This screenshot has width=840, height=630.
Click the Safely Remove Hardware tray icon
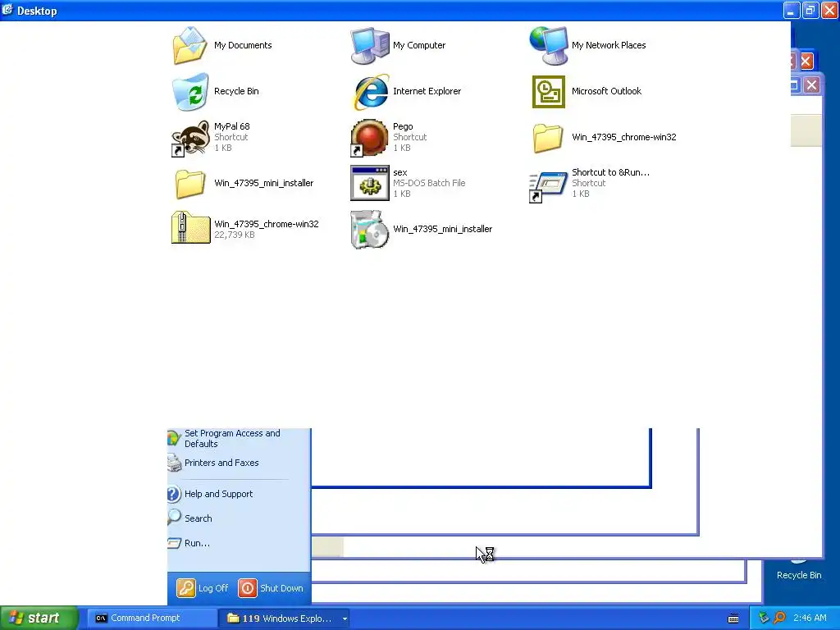coord(764,619)
